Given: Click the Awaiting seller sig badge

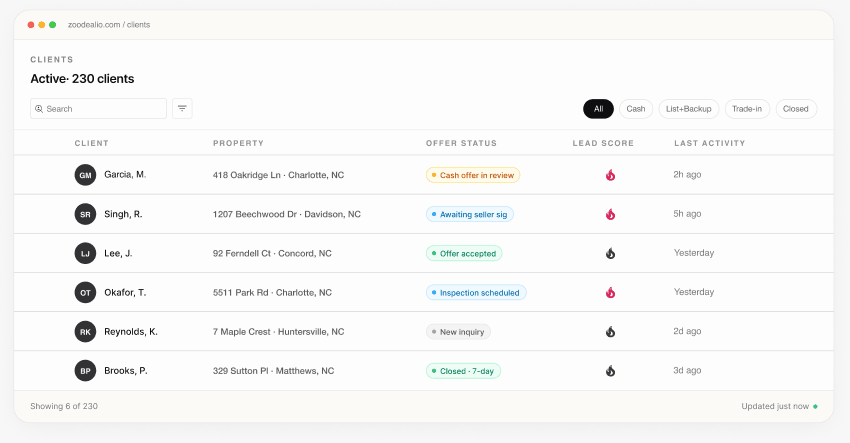Looking at the screenshot, I should pos(469,214).
